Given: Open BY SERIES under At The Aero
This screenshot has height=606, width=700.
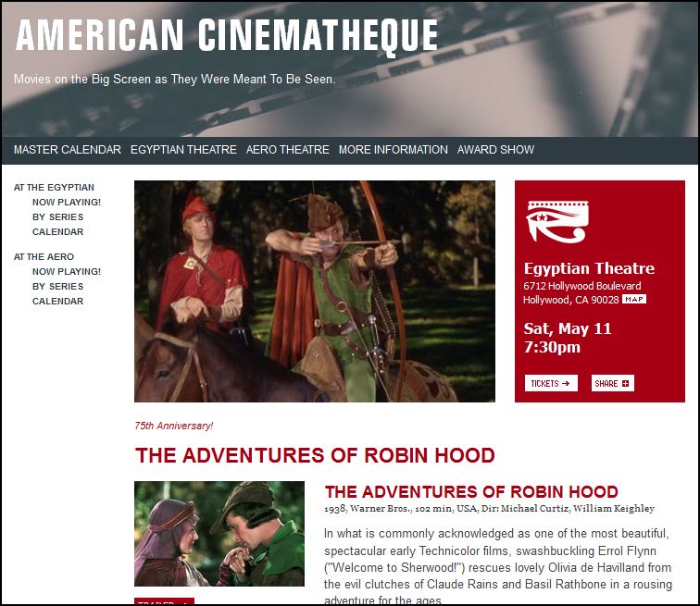Looking at the screenshot, I should [57, 286].
